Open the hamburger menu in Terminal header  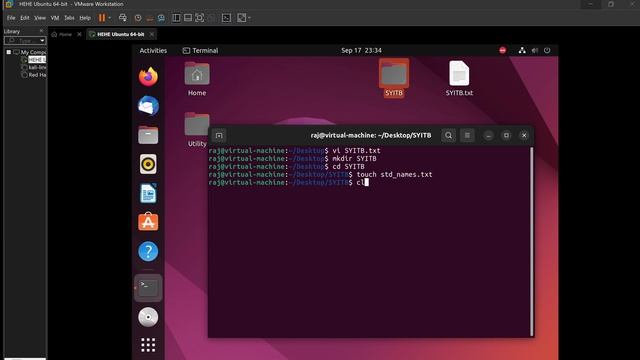pos(467,136)
